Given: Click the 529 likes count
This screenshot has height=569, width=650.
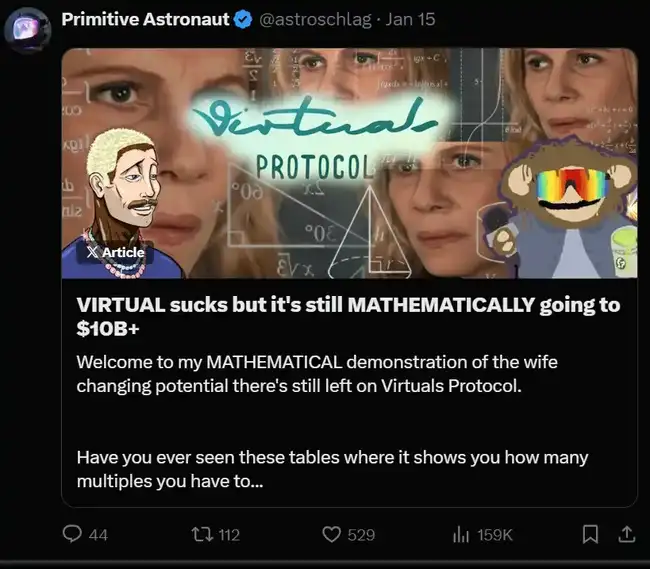Looking at the screenshot, I should tap(361, 535).
